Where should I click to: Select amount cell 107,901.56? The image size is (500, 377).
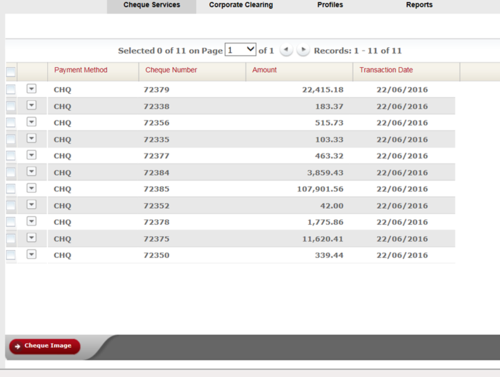320,189
